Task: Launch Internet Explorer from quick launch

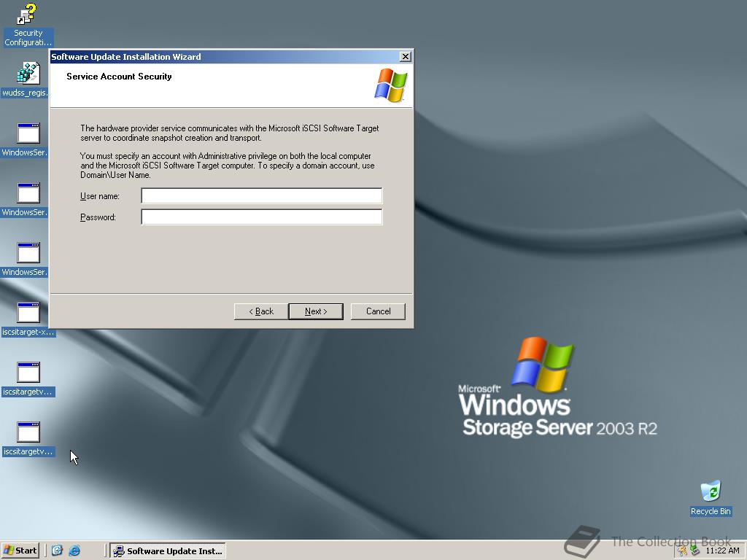Action: (x=75, y=551)
